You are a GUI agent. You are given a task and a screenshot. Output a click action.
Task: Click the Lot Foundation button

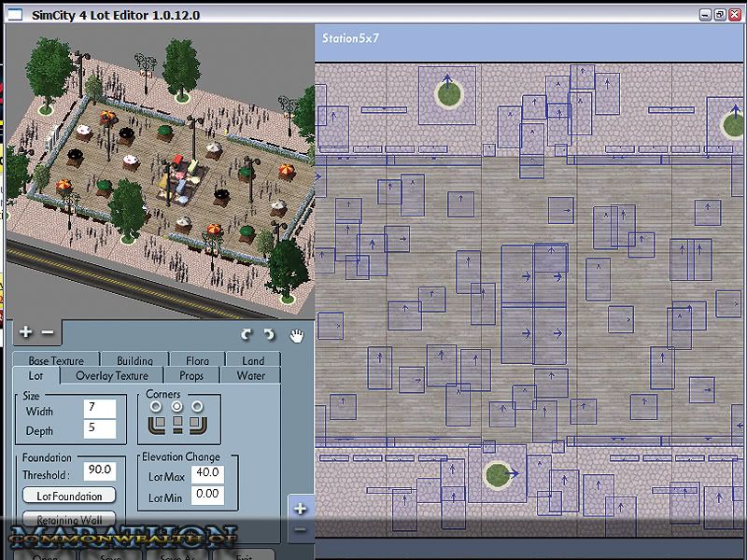coord(69,497)
